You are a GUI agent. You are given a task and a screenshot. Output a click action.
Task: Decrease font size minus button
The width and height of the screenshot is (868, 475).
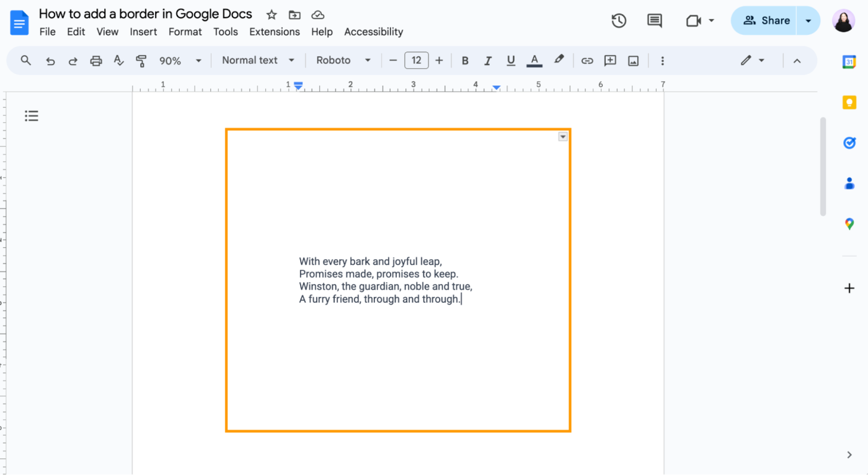click(392, 61)
